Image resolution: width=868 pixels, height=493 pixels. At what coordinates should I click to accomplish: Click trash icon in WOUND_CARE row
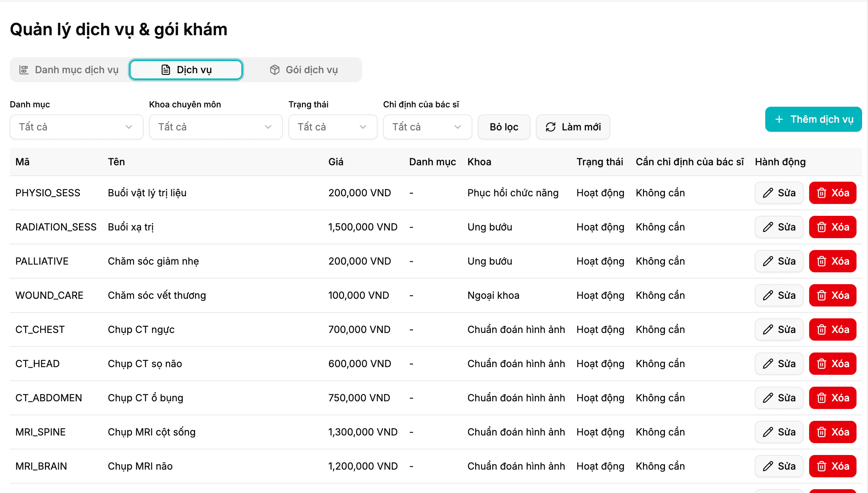pyautogui.click(x=822, y=295)
